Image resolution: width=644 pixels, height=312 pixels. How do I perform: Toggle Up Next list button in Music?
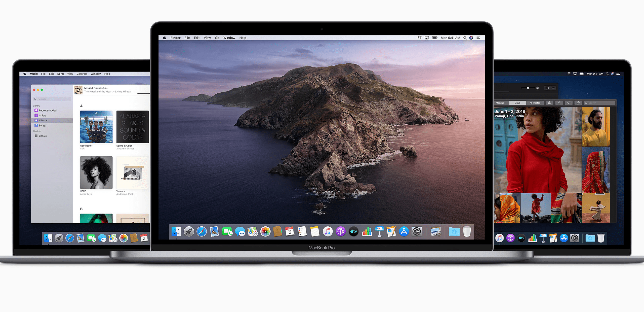pos(553,88)
